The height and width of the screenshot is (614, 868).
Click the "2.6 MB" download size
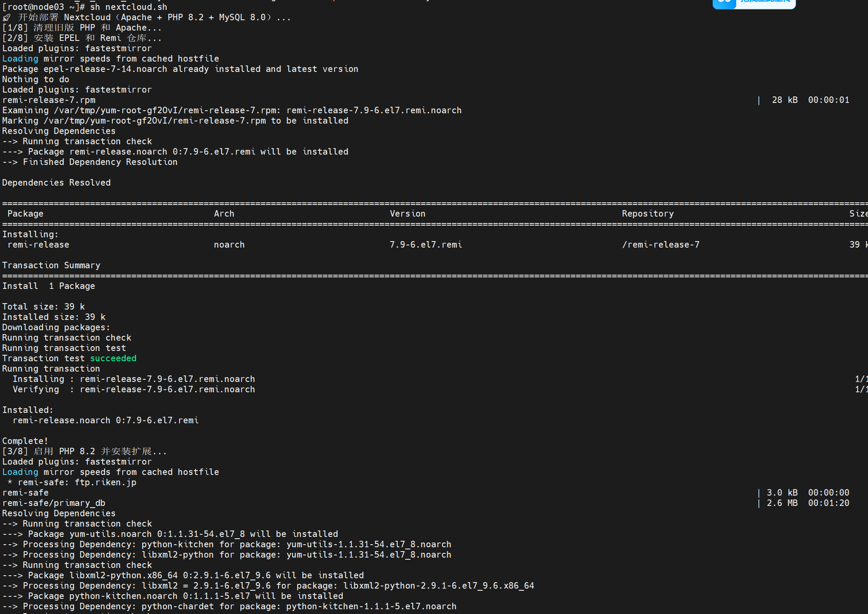[x=782, y=503]
